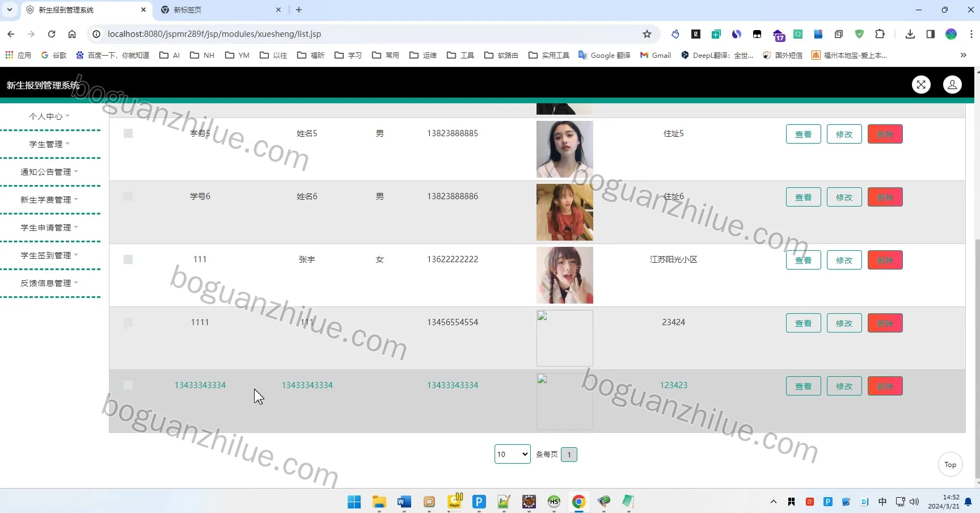Expand the 通知公告管理 sidebar menu

(x=49, y=172)
